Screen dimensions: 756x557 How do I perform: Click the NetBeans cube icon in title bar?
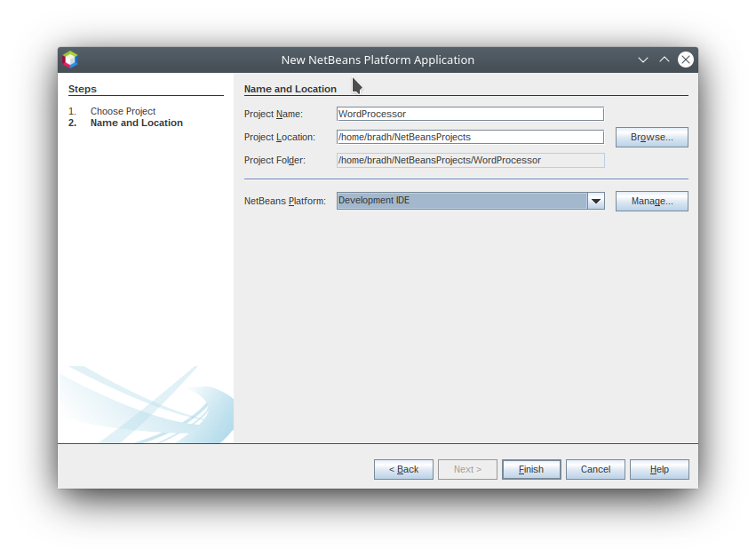[x=70, y=60]
